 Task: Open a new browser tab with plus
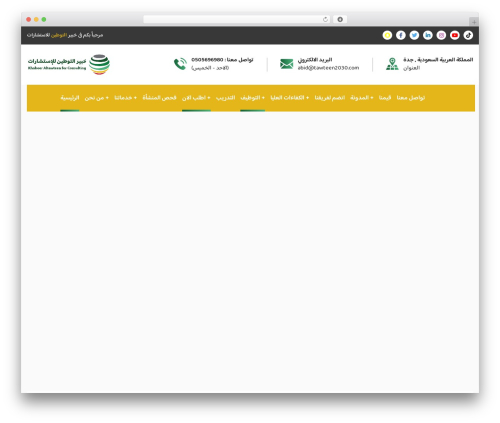coord(474,22)
